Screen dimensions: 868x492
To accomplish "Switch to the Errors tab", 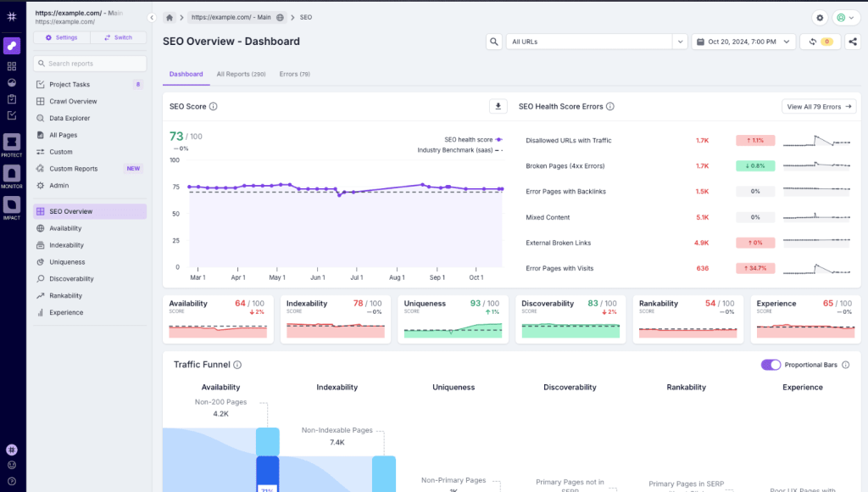I will pyautogui.click(x=294, y=74).
